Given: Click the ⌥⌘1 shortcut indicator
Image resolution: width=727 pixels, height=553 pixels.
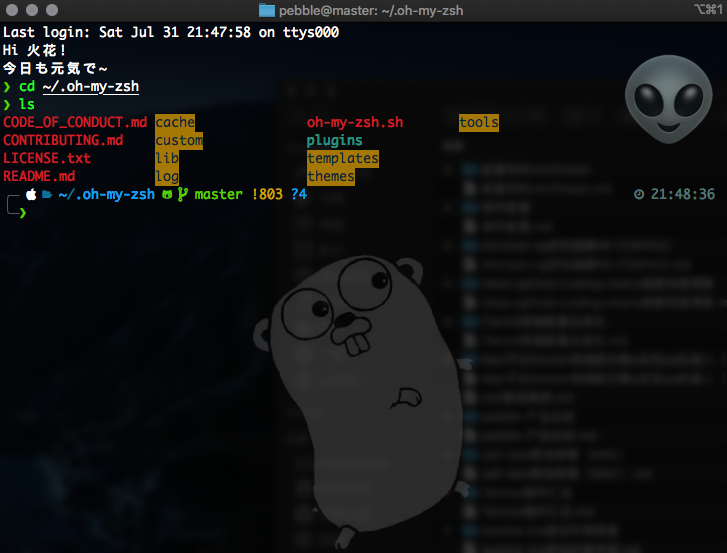Looking at the screenshot, I should (708, 10).
